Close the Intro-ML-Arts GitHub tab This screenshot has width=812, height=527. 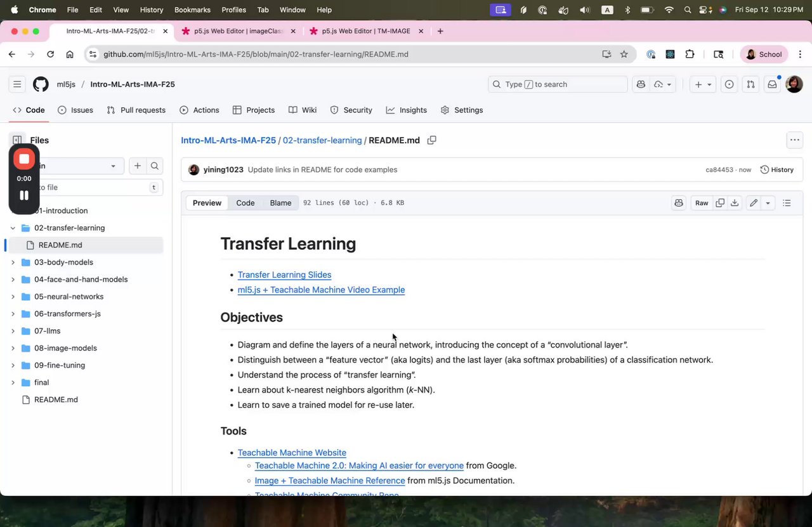pos(166,31)
